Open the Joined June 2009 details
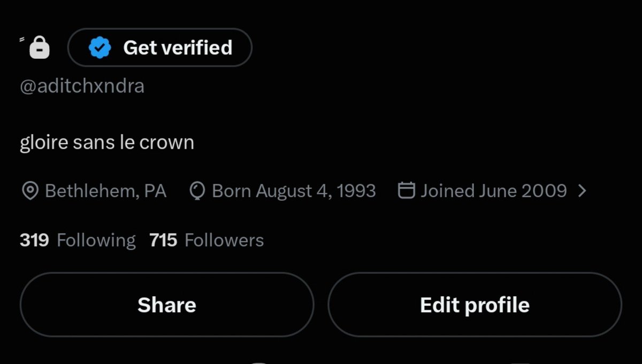 pos(493,191)
